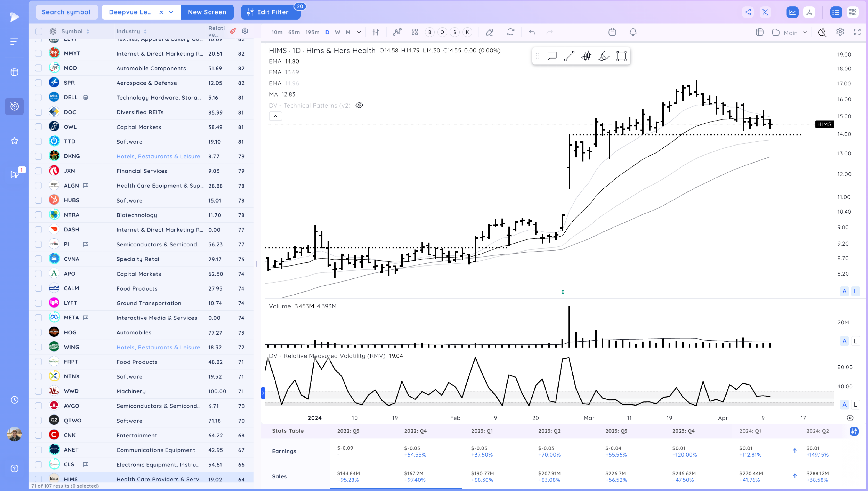
Task: Collapse the indicator legend chevron
Action: pyautogui.click(x=275, y=116)
